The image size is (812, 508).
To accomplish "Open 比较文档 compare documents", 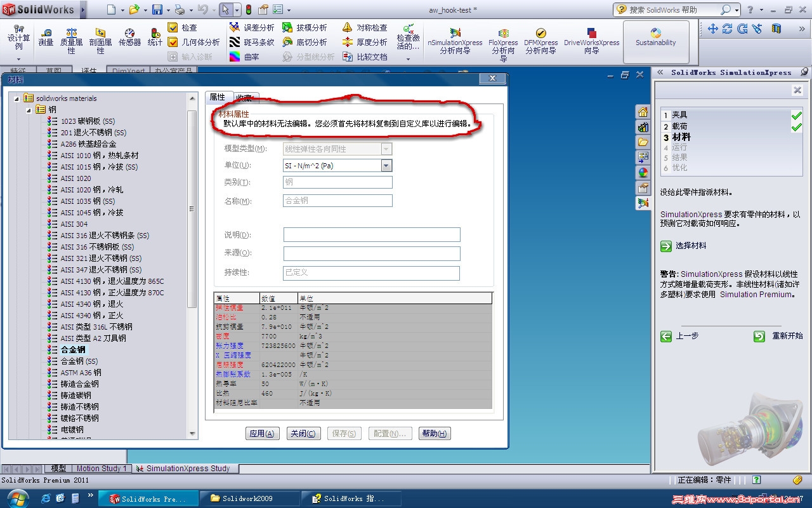I will pyautogui.click(x=365, y=57).
